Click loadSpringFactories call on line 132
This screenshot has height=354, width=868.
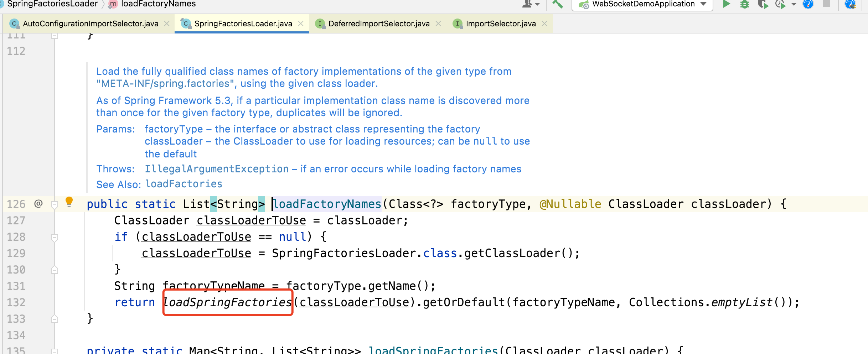pos(228,302)
